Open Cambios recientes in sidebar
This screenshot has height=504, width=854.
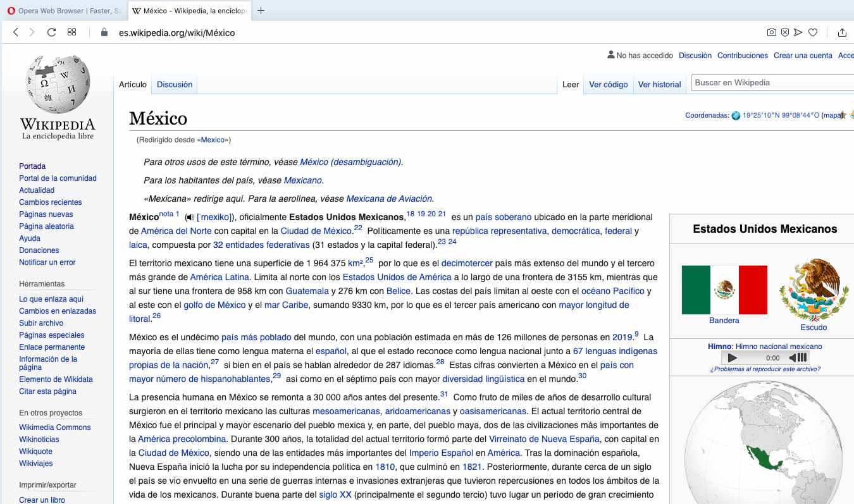tap(51, 202)
